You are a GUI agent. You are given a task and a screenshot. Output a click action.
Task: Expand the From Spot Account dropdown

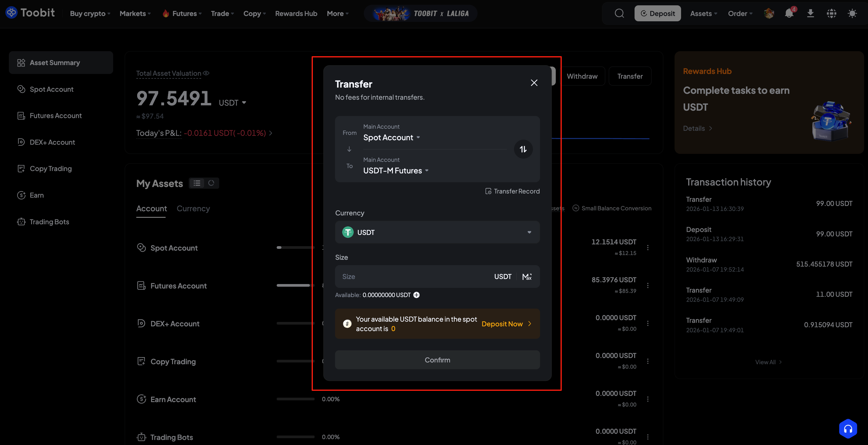coord(392,137)
